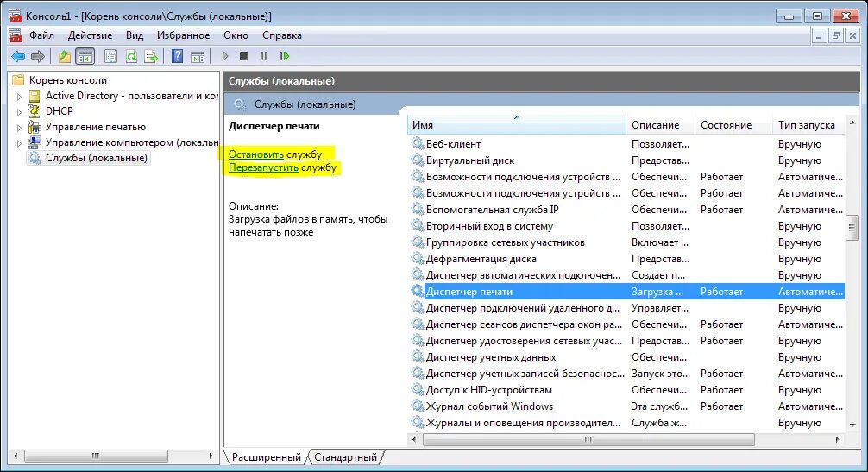This screenshot has width=868, height=472.
Task: Click the magnifier icon in Службы (локальные) header
Action: [240, 104]
